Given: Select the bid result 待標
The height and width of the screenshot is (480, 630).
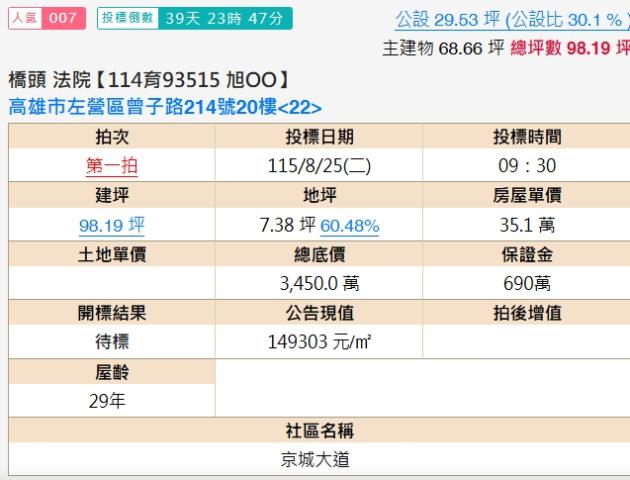Looking at the screenshot, I should point(112,342).
